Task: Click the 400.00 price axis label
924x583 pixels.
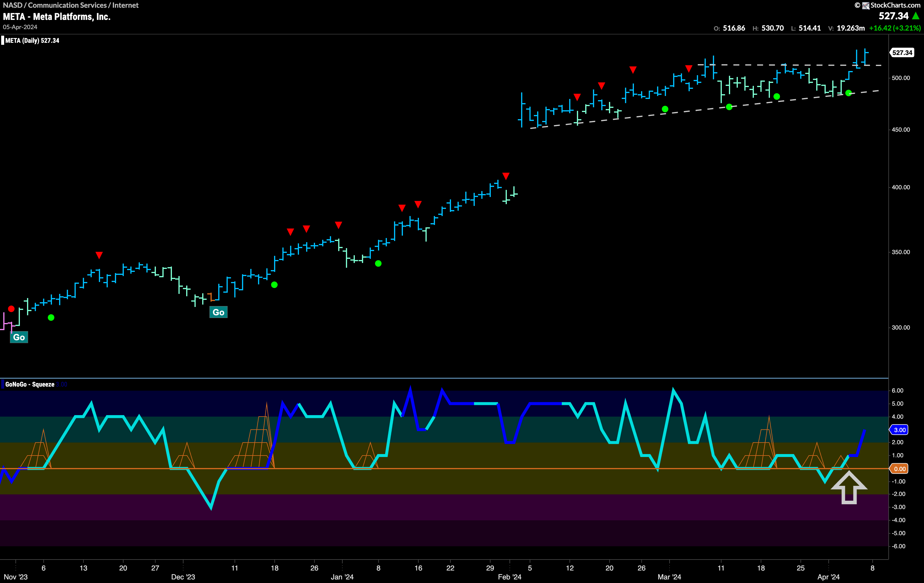Action: (901, 187)
